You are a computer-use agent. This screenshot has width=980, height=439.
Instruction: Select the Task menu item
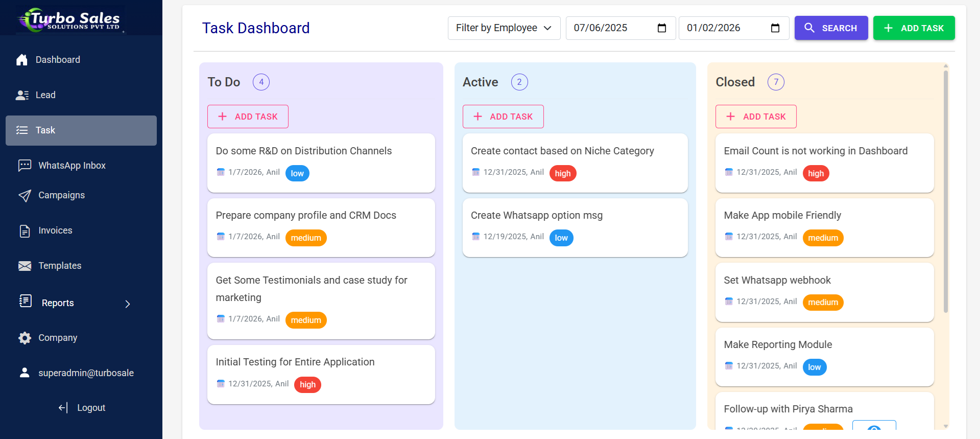[x=81, y=130]
